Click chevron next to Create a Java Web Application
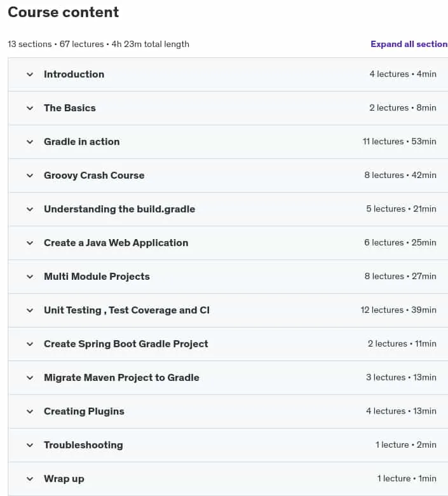The image size is (448, 496). (30, 244)
